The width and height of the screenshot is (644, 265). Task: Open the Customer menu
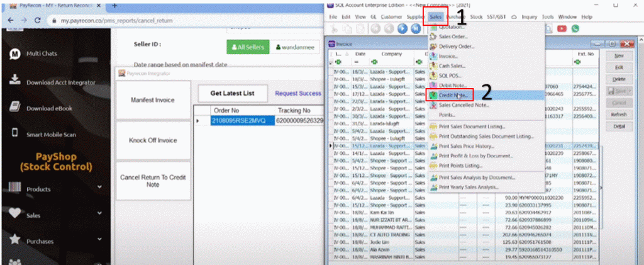(x=391, y=17)
